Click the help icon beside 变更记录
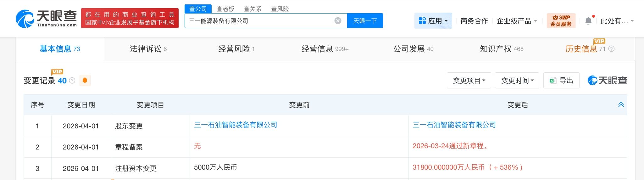Viewport: 644px width, 180px height. pos(72,81)
